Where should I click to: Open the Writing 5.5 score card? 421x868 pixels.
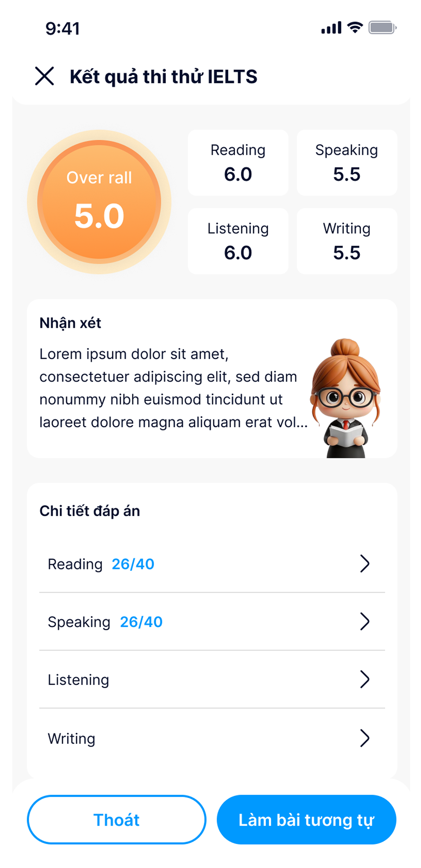point(347,241)
